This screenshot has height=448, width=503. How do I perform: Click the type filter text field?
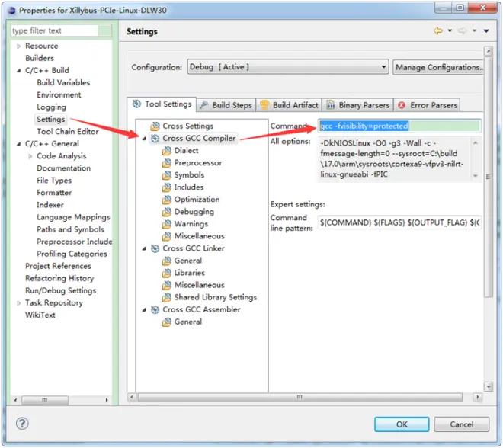[55, 30]
